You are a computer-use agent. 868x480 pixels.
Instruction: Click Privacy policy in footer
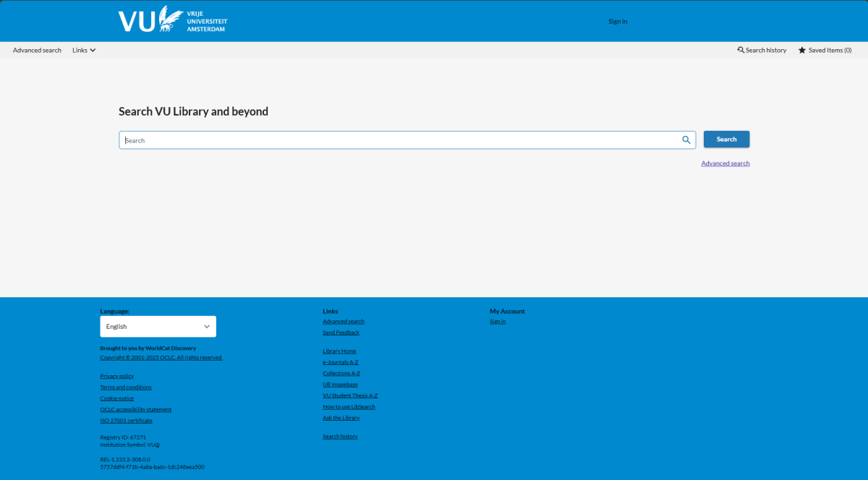click(x=116, y=376)
